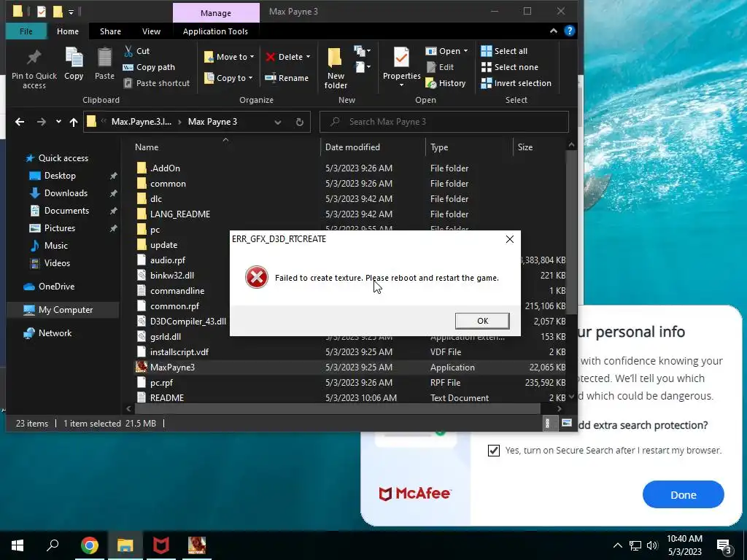Open Downloads in navigation pane

(x=66, y=193)
